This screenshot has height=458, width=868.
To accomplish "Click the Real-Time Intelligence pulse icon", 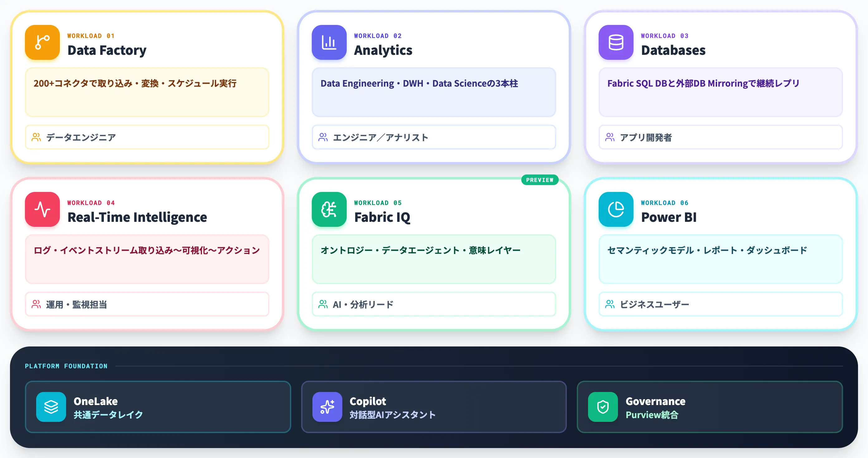I will point(42,209).
